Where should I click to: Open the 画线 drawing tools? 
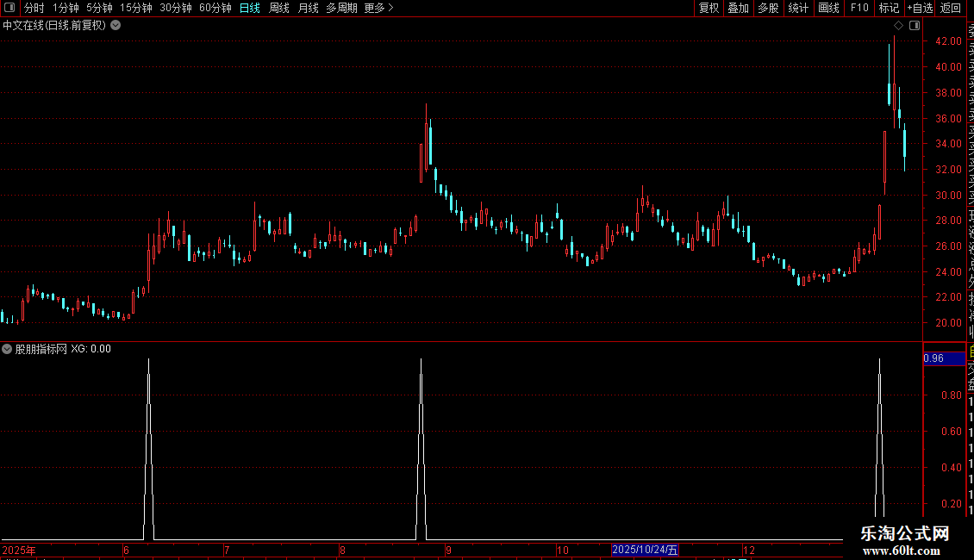pos(828,8)
